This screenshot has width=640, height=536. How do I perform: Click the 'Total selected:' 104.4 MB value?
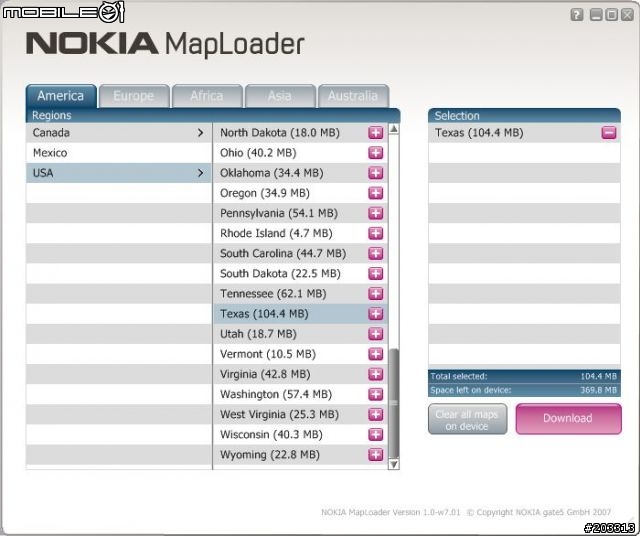(x=598, y=376)
